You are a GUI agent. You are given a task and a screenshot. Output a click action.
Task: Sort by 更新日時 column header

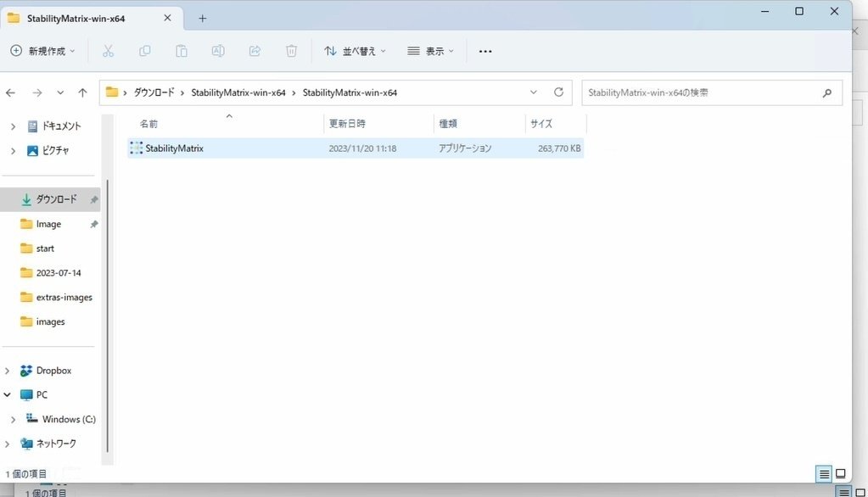(x=378, y=124)
